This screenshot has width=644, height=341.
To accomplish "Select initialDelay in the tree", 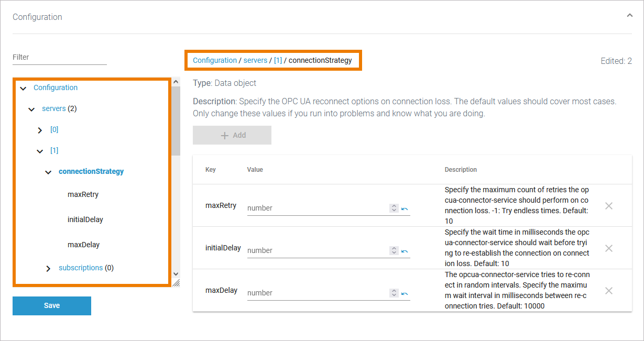I will click(x=85, y=219).
